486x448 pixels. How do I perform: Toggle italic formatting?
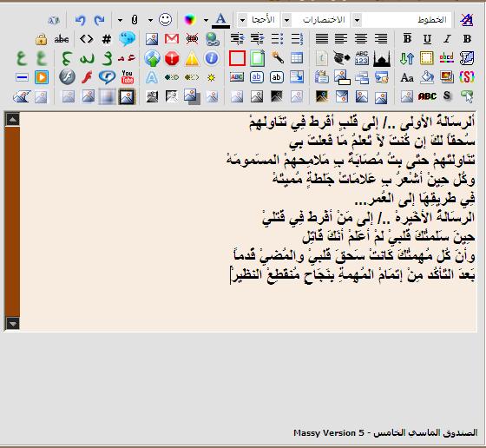(x=447, y=39)
